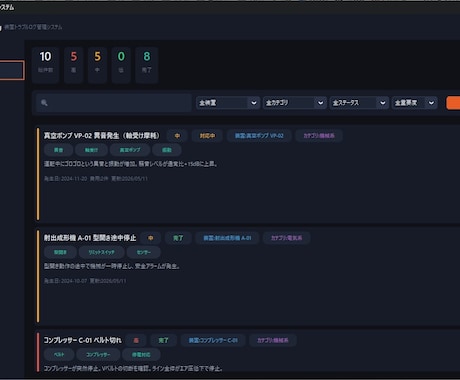
Task: Click the 異音 tag on the VP-02 entry
Action: 59,150
